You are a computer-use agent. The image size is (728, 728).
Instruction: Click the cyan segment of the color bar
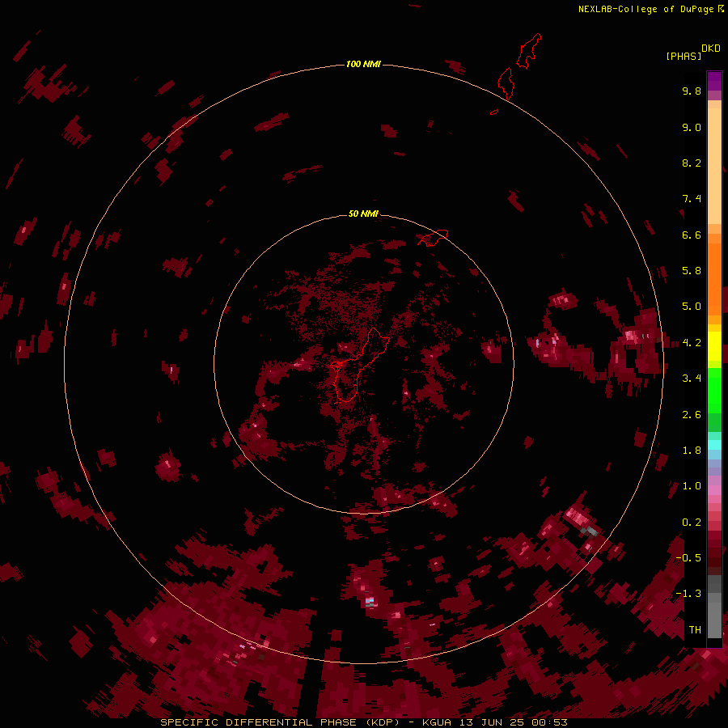tap(714, 445)
